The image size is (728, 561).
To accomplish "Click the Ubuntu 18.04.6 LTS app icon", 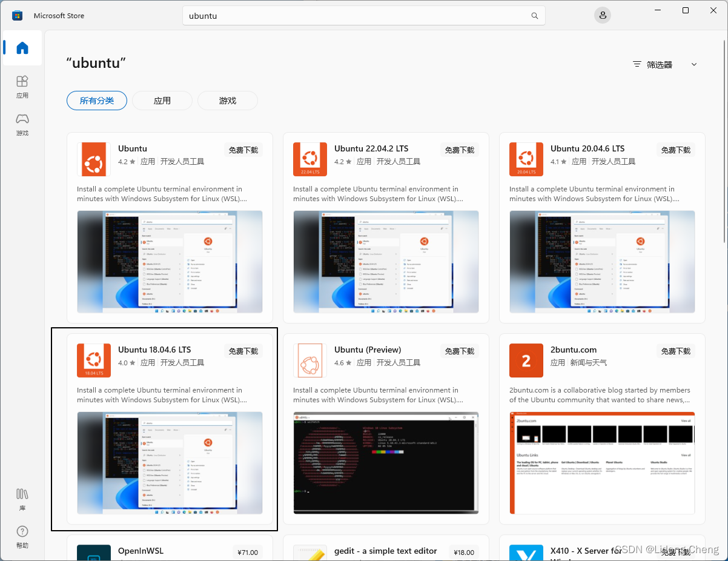I will coord(94,360).
